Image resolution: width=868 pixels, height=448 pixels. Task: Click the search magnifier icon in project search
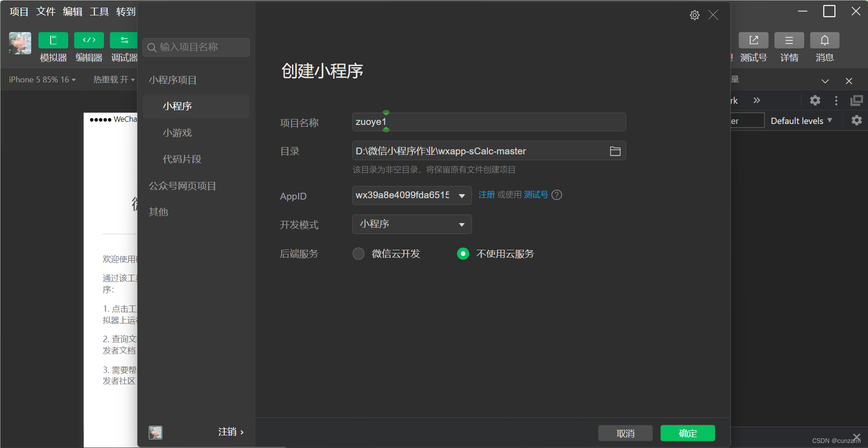[x=152, y=48]
